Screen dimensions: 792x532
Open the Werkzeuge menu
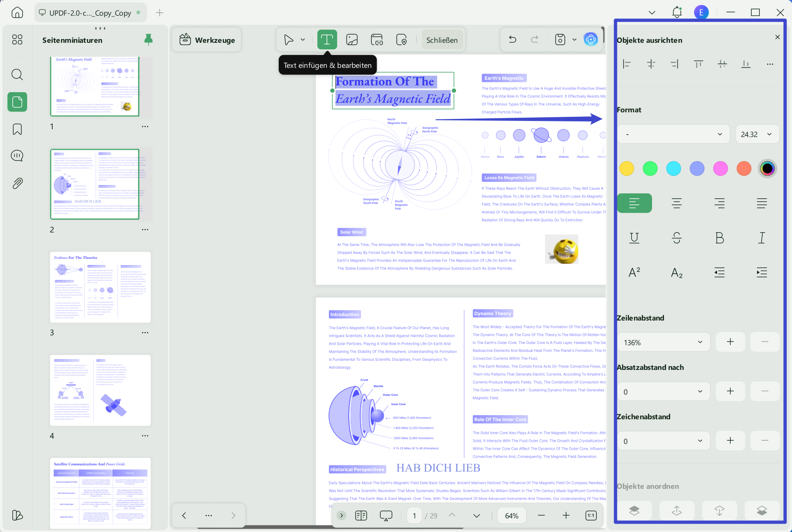tap(207, 39)
